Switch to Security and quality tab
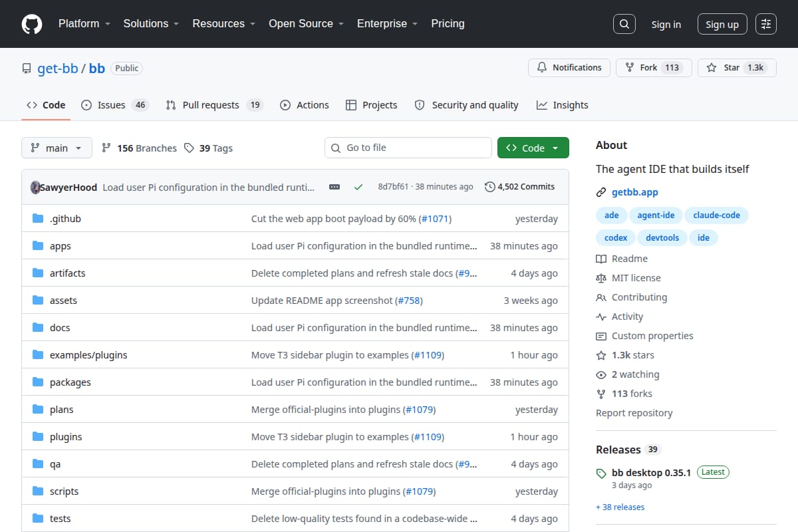Viewport: 798px width, 532px height. 466,105
